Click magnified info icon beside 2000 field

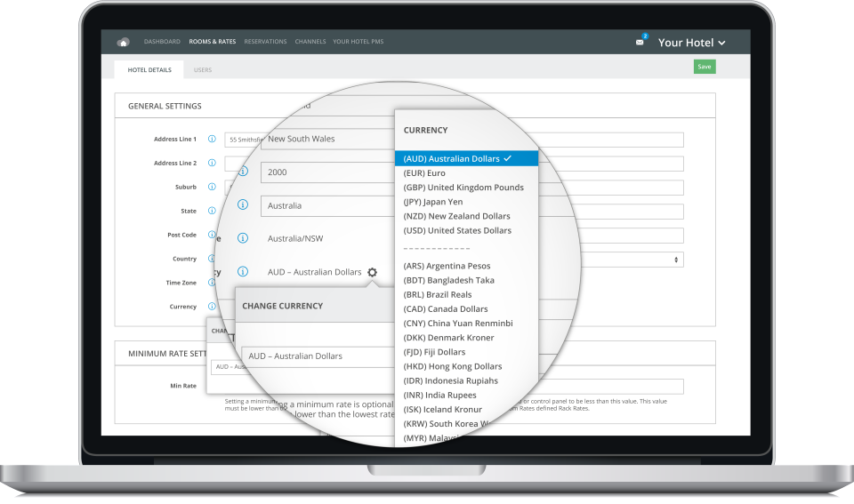click(243, 171)
